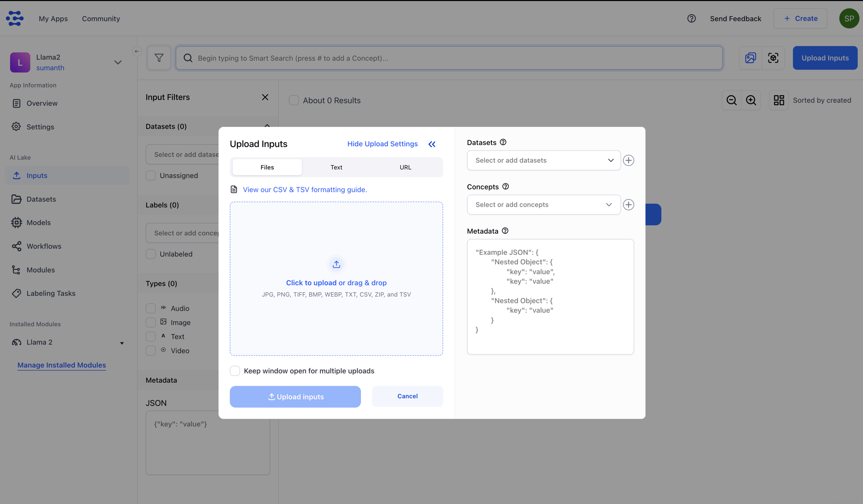Image resolution: width=863 pixels, height=504 pixels.
Task: Switch to the URL upload tab
Action: 405,167
